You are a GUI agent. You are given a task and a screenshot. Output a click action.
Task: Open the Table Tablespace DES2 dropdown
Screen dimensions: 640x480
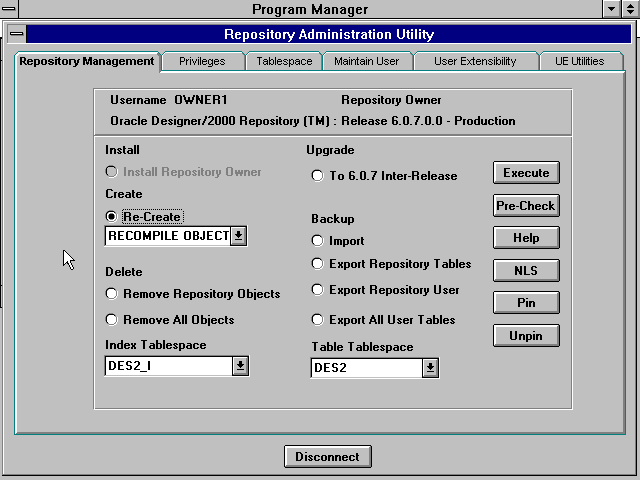tap(429, 368)
